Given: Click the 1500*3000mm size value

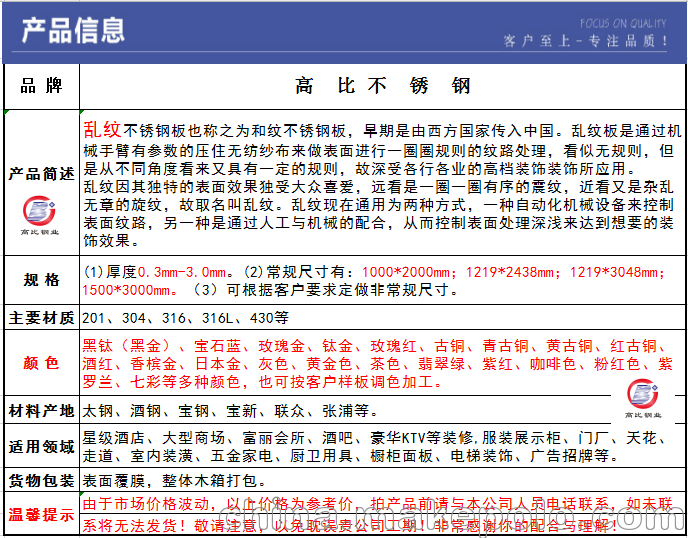Looking at the screenshot, I should pos(126,290).
